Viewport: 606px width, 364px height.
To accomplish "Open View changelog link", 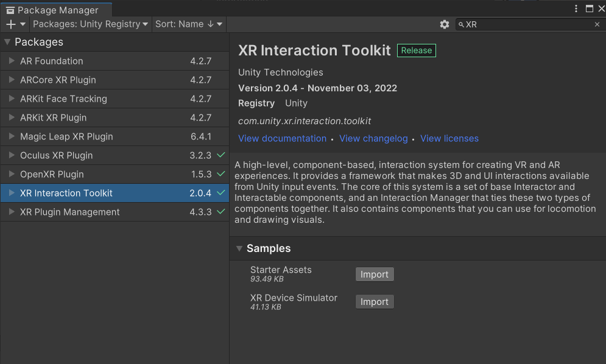I will pyautogui.click(x=373, y=138).
